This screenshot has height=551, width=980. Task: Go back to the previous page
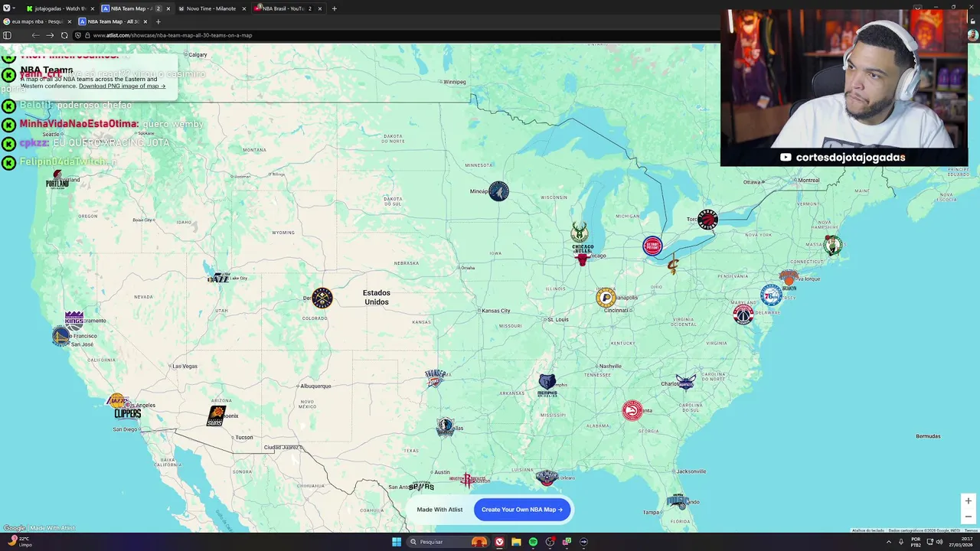(x=35, y=35)
